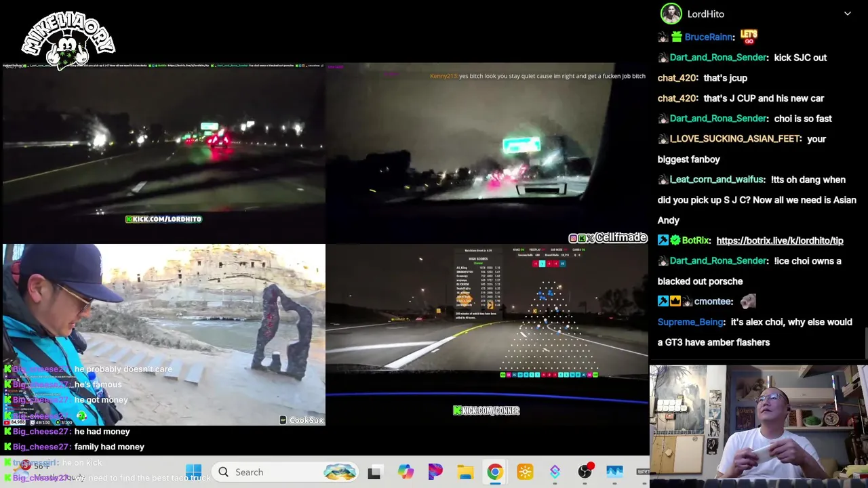Launch Microsoft Copilot from the taskbar

tap(406, 472)
